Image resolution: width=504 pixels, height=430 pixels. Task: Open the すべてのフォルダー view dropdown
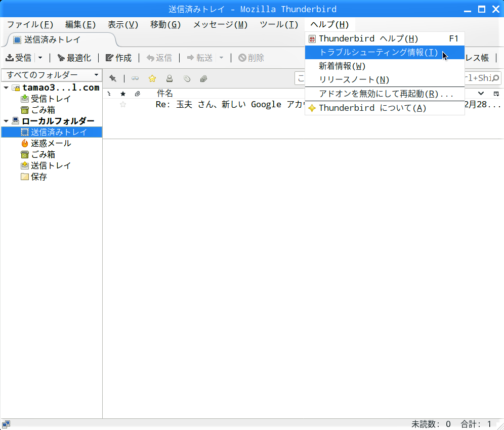pos(52,75)
